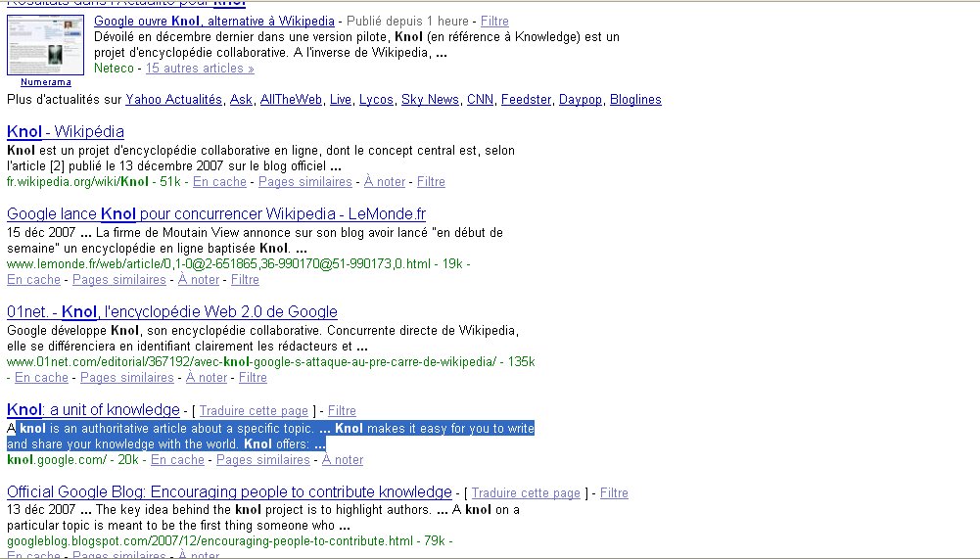Click 'En cache' for the Wikipédia result

pyautogui.click(x=219, y=182)
